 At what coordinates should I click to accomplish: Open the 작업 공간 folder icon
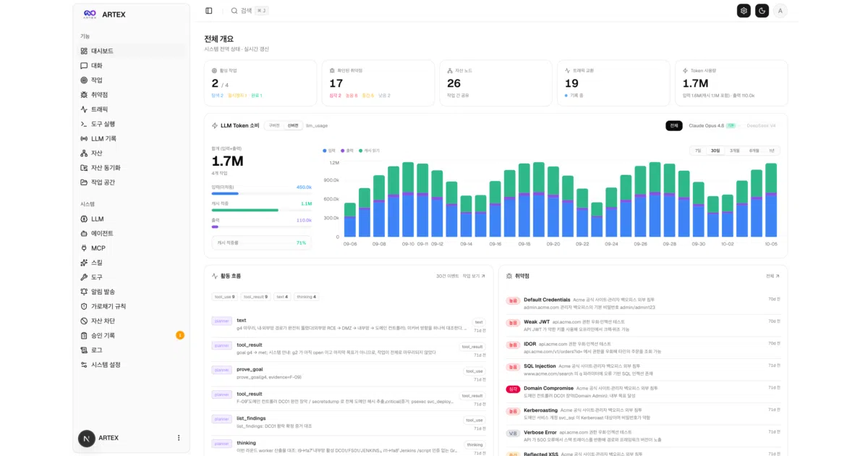click(84, 182)
